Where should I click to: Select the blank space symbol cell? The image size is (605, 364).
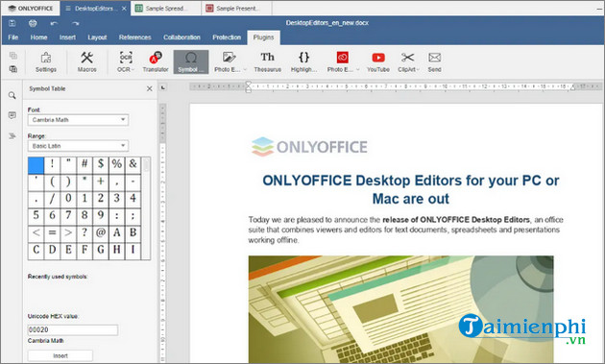tap(36, 165)
